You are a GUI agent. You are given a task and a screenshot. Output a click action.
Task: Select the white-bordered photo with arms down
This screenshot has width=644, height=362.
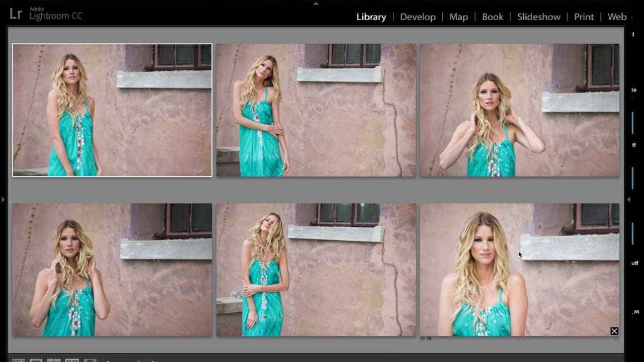pyautogui.click(x=112, y=110)
